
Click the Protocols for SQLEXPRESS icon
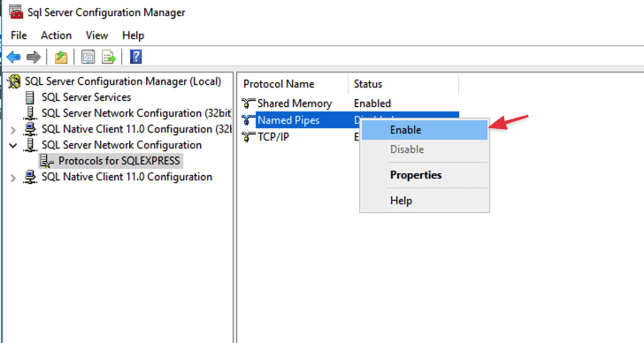pyautogui.click(x=47, y=161)
